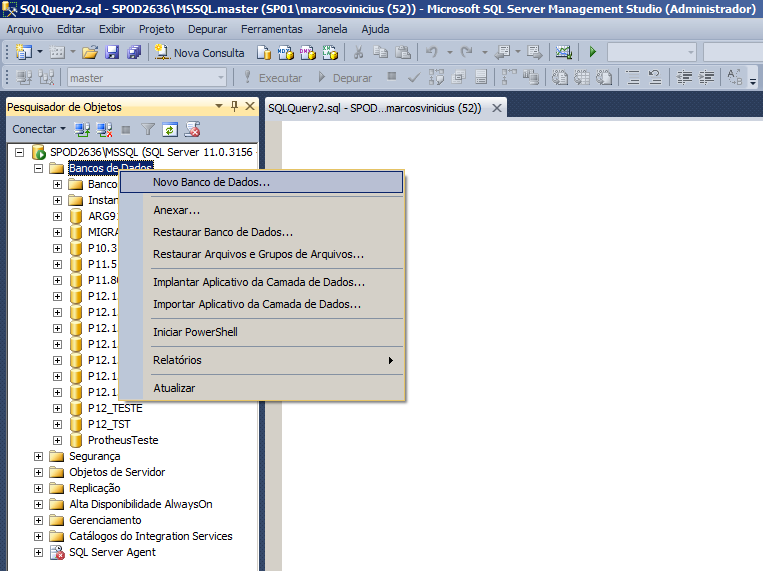Screen dimensions: 763x571
Task: Click the MDX query icon
Action: click(x=286, y=52)
